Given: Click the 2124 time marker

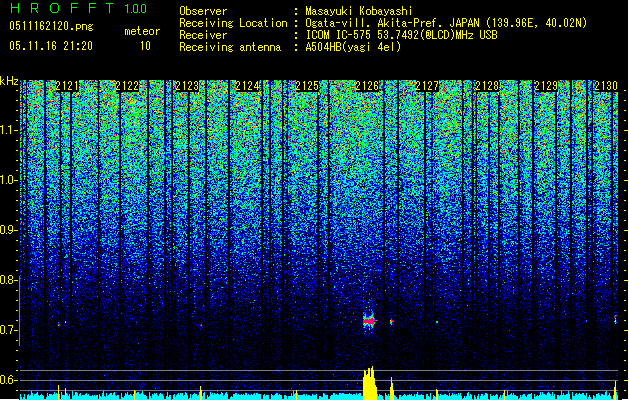Looking at the screenshot, I should coord(247,86).
